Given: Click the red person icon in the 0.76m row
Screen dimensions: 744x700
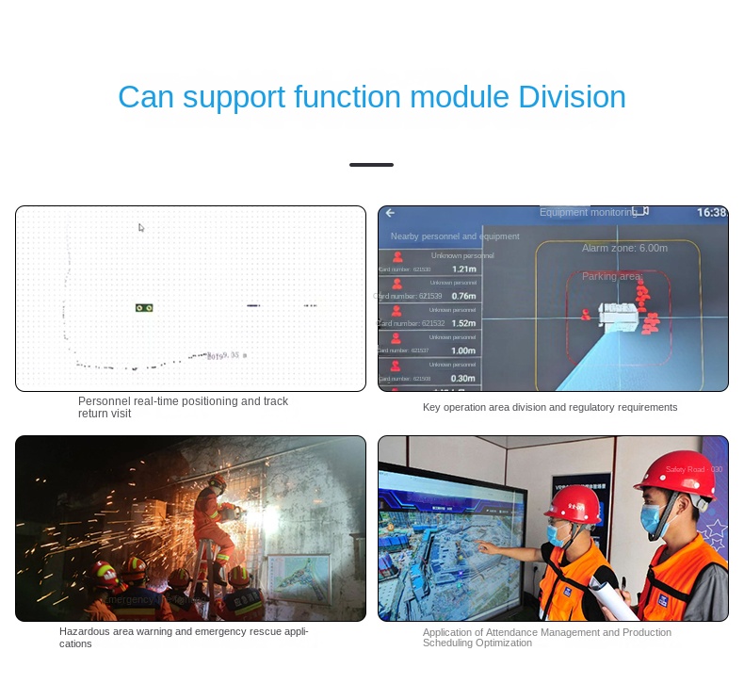Looking at the screenshot, I should [x=397, y=285].
